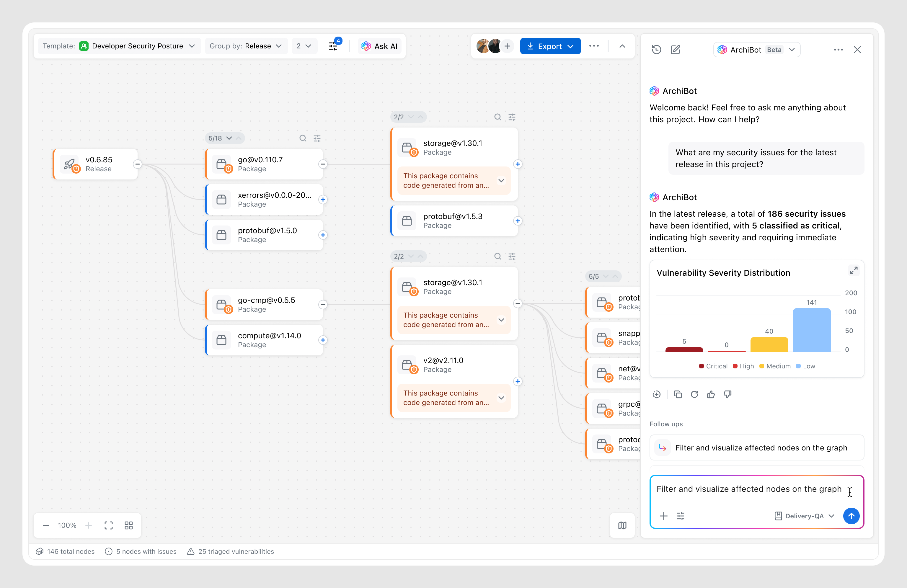Image resolution: width=907 pixels, height=588 pixels.
Task: Click the Ask AI button
Action: (380, 46)
